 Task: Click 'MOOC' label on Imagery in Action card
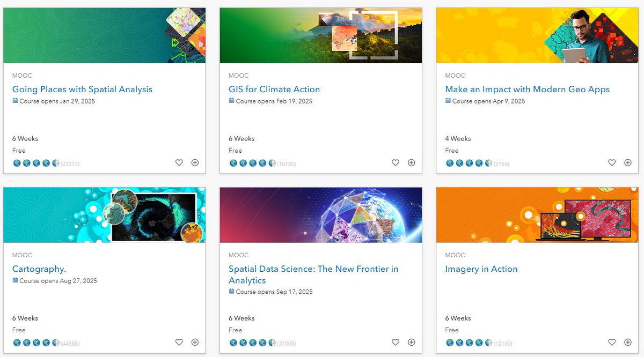point(455,255)
